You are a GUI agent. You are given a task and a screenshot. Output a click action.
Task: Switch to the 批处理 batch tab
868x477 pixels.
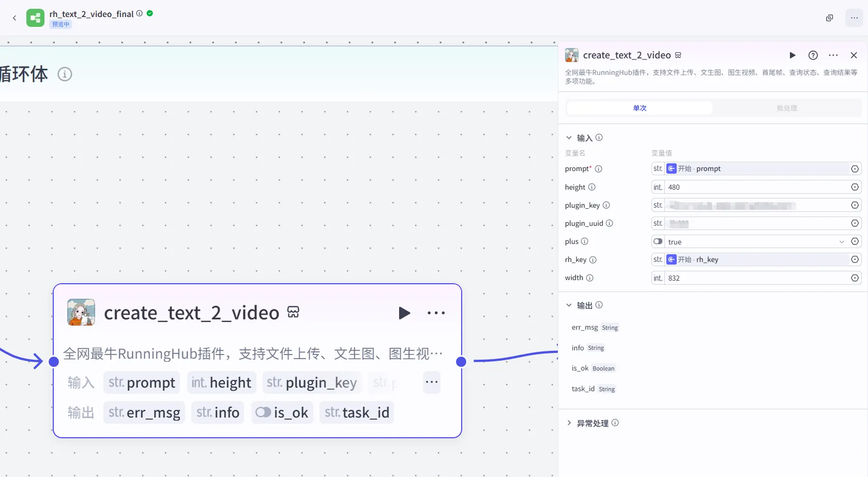(x=787, y=108)
